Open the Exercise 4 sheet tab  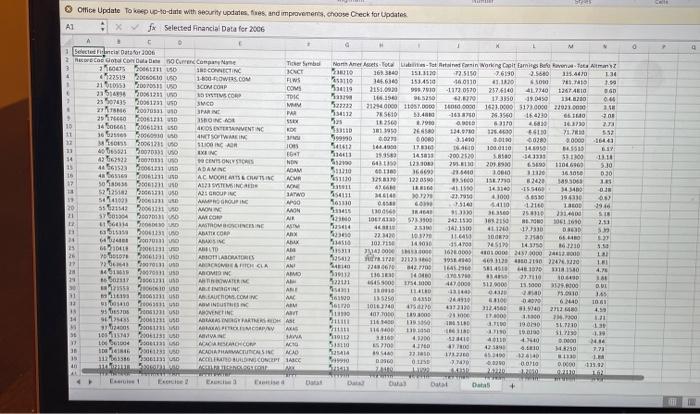point(269,382)
